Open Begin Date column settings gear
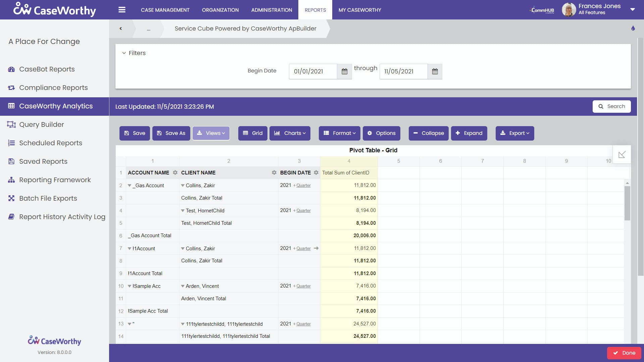 (x=316, y=172)
